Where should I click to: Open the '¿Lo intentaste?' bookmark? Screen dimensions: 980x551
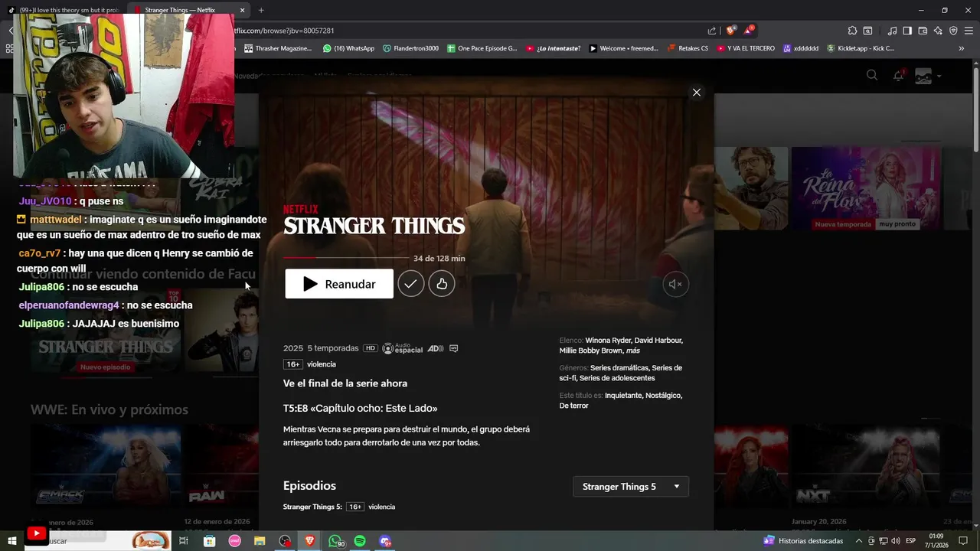coord(553,48)
